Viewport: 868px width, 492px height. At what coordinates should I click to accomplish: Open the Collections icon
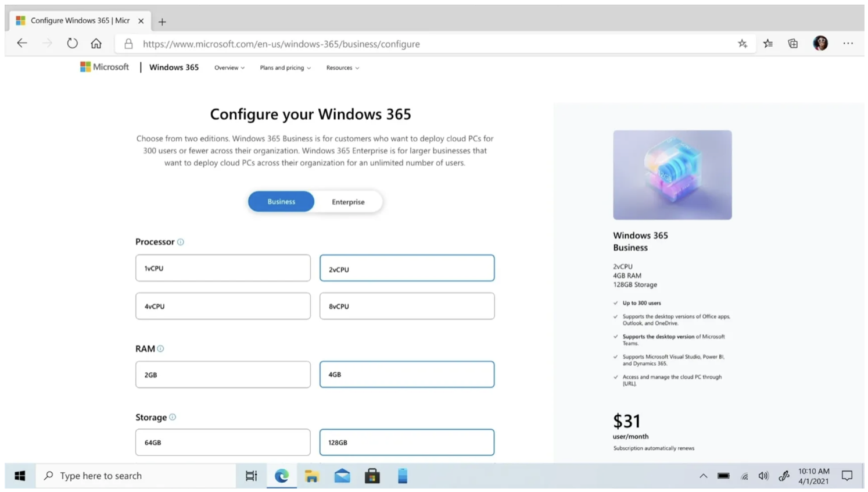pyautogui.click(x=793, y=44)
